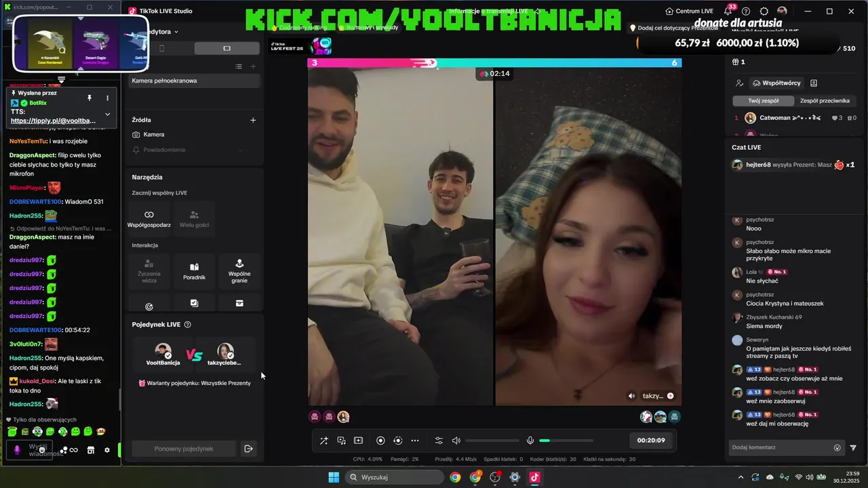The height and width of the screenshot is (488, 868).
Task: Open the Współtwórcy tab
Action: click(x=776, y=83)
